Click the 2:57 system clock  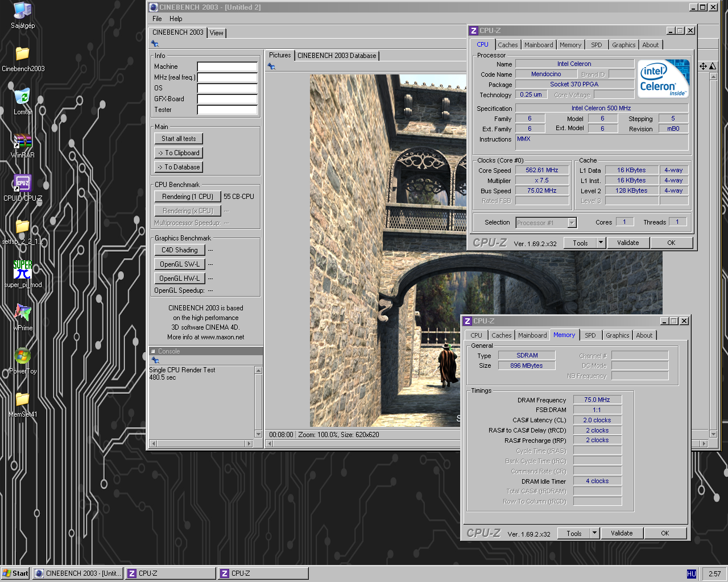coord(714,573)
